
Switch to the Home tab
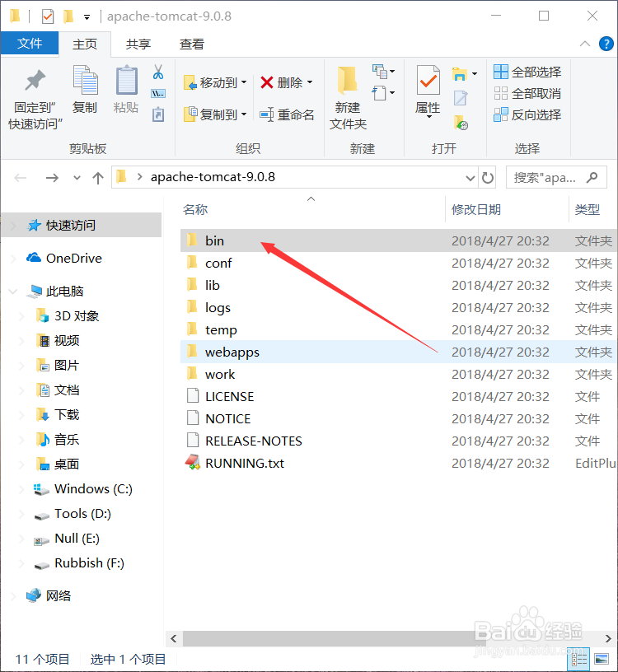tap(85, 44)
